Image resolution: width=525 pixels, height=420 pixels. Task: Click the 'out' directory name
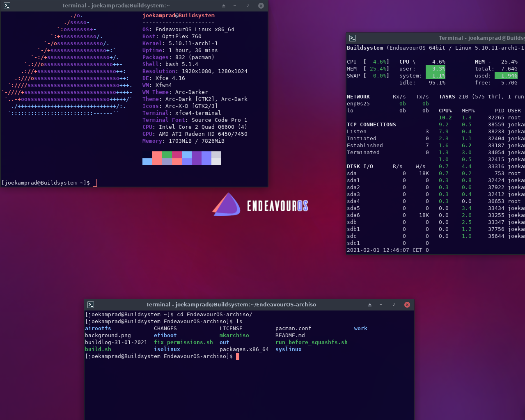click(x=225, y=342)
